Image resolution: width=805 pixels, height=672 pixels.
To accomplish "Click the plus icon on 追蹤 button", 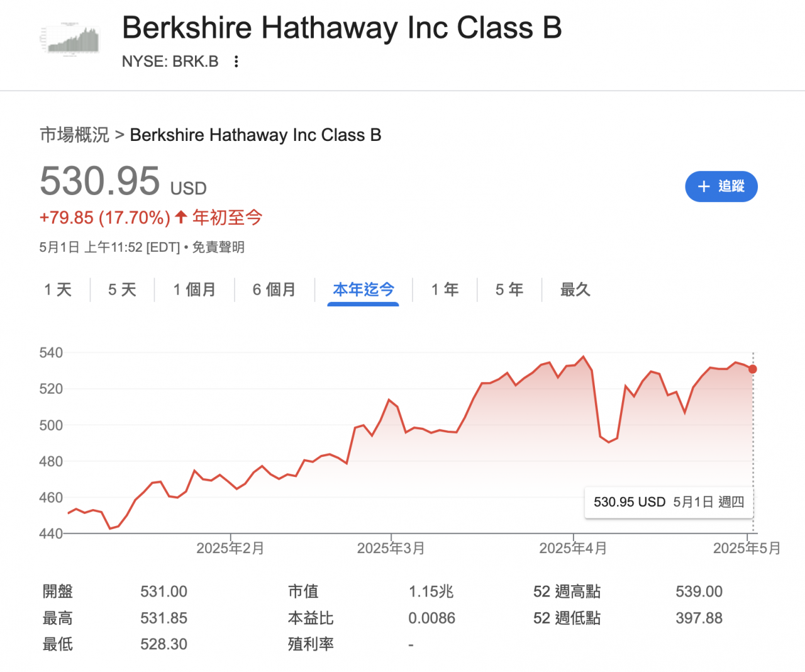I will (704, 186).
